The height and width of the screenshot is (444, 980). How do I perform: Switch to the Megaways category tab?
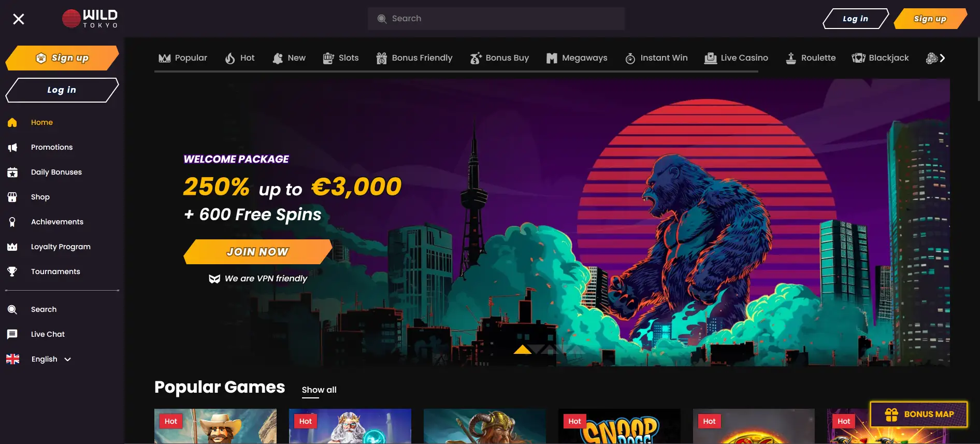click(577, 58)
